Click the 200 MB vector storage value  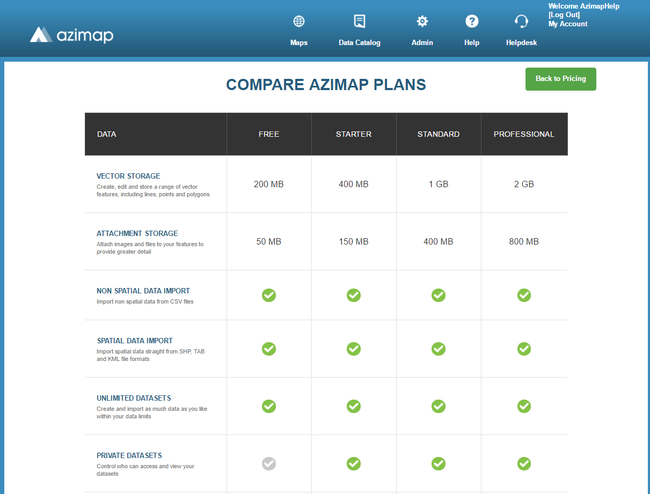pyautogui.click(x=269, y=184)
